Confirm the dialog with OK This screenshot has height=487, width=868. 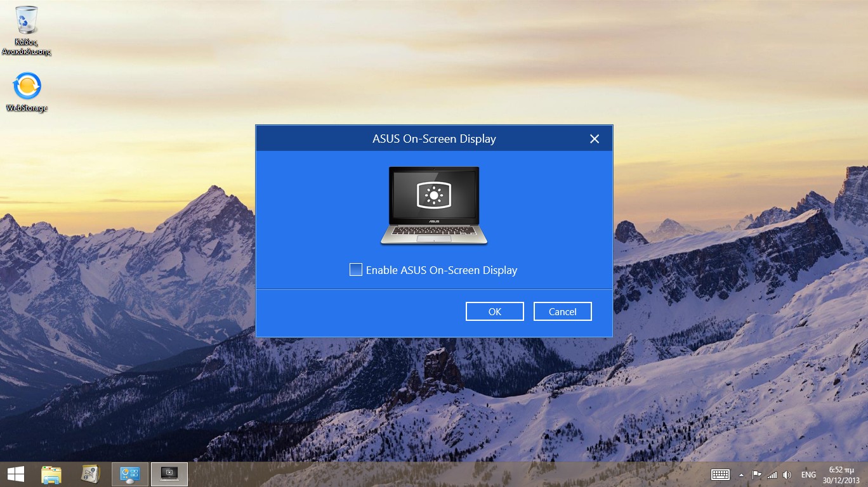[495, 311]
